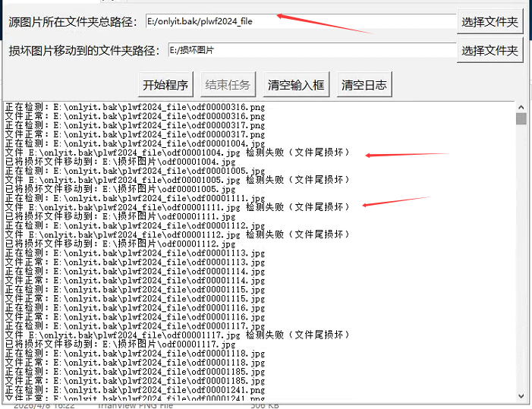Click the 清空日志 button
The width and height of the screenshot is (532, 409).
tap(364, 84)
